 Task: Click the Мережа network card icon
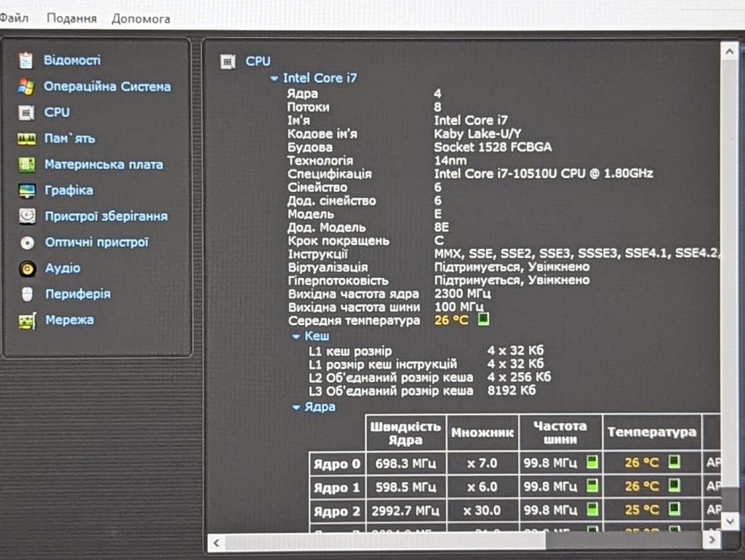pos(27,321)
